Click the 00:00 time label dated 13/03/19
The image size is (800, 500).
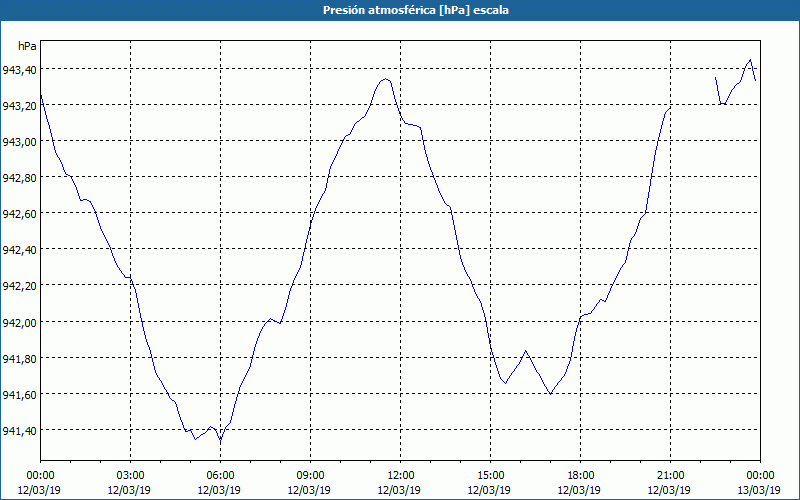760,476
